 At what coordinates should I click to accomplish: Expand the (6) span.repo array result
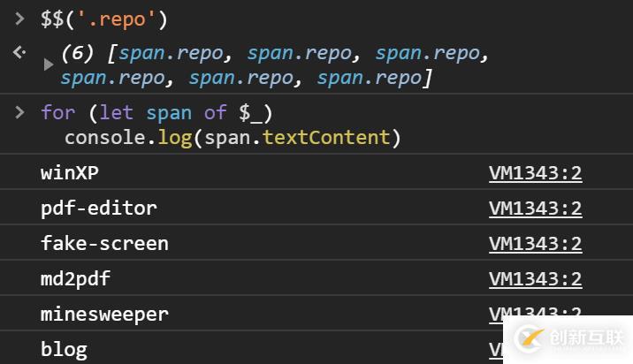coord(49,64)
